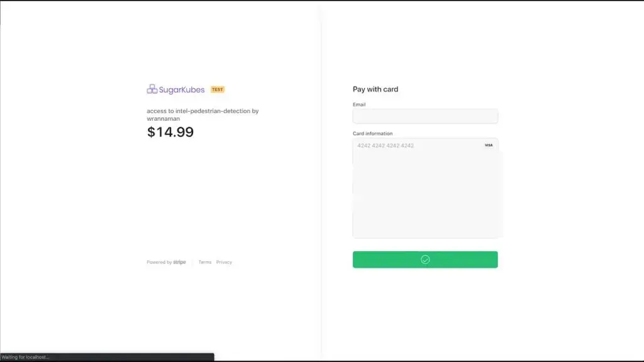Click the Email field label
The image size is (644, 362).
click(x=359, y=105)
